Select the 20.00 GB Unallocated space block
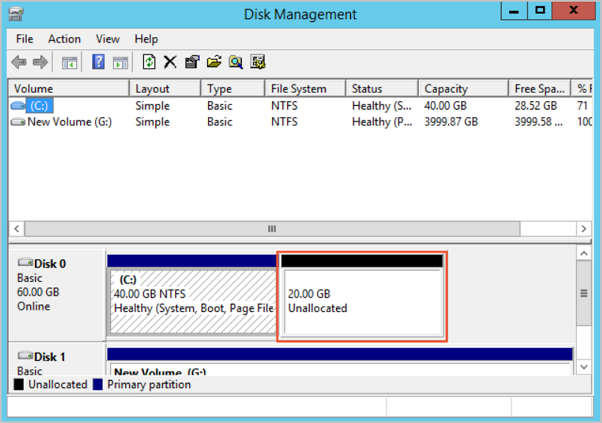 coord(362,296)
